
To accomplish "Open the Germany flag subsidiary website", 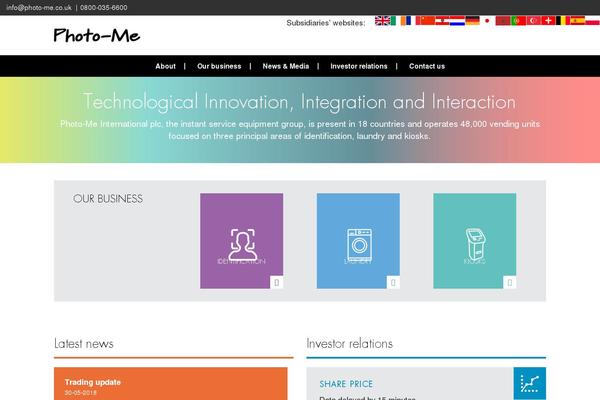I will tap(473, 20).
